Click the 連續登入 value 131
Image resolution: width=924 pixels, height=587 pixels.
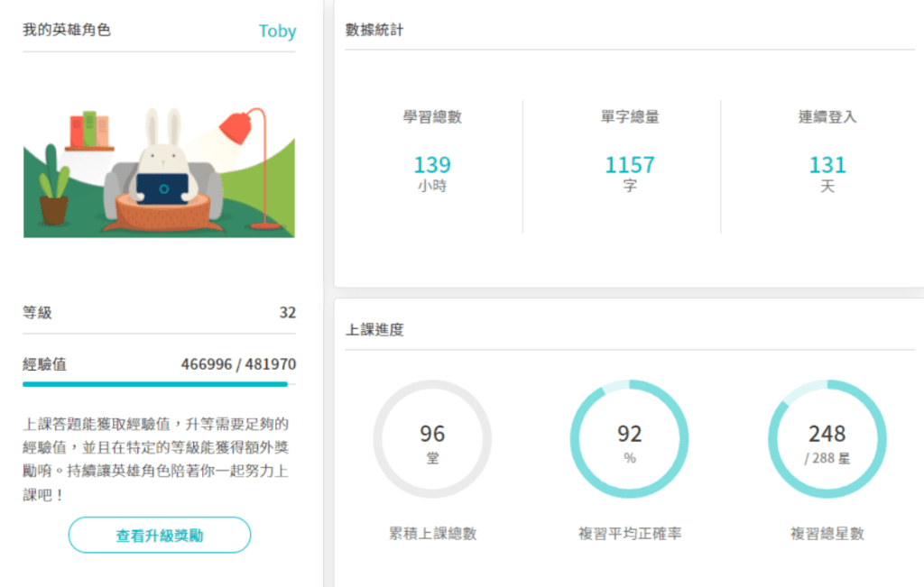827,165
